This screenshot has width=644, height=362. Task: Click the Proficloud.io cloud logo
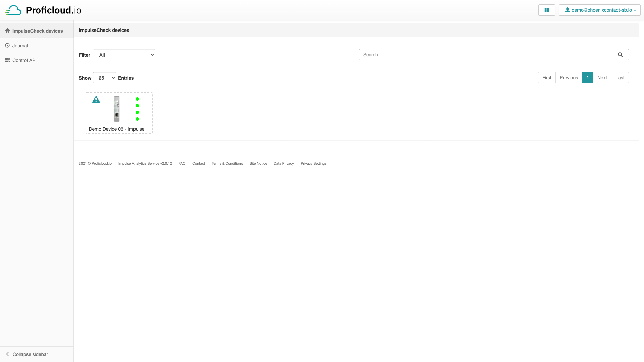[x=13, y=10]
